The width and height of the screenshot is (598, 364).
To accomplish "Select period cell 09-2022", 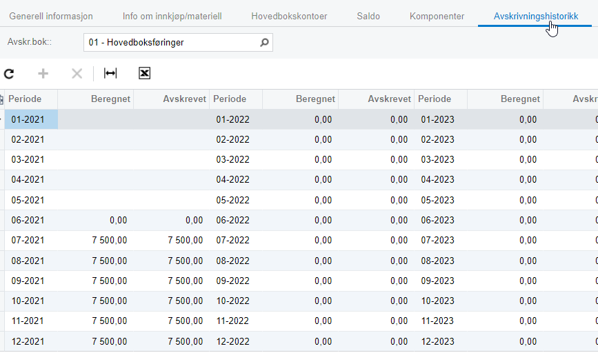I will coord(236,281).
